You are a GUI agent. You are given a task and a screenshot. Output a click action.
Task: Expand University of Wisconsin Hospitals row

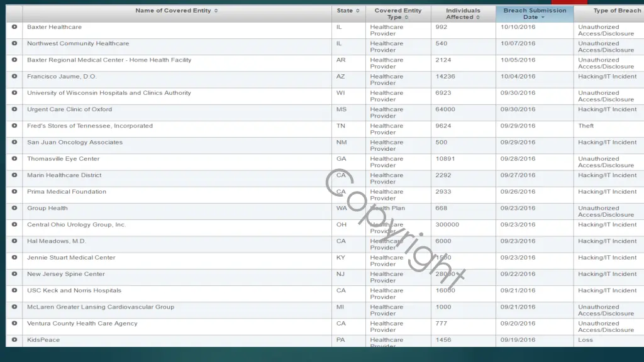[14, 93]
